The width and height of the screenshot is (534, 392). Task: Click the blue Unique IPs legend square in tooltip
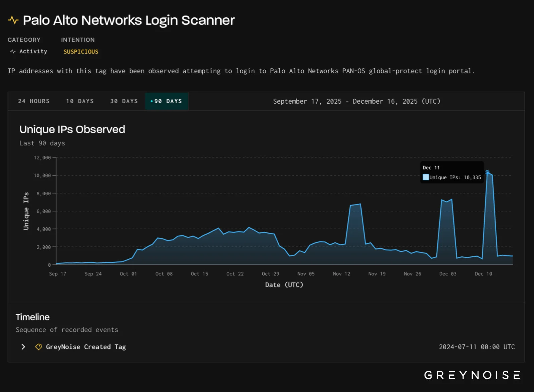pos(426,177)
